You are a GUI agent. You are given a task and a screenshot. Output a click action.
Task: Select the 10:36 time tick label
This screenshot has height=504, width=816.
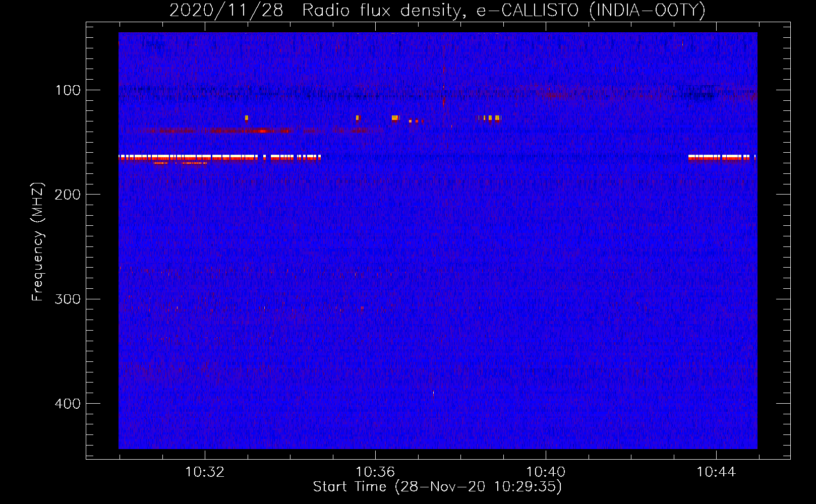375,472
